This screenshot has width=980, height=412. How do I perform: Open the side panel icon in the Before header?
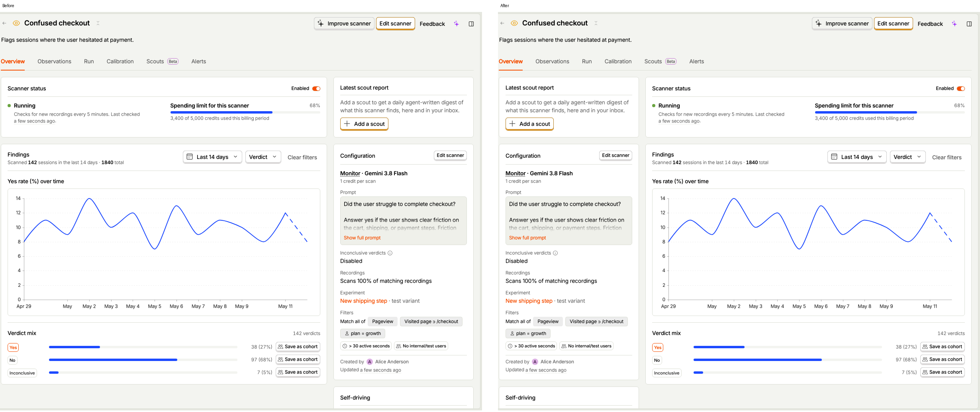pyautogui.click(x=471, y=24)
